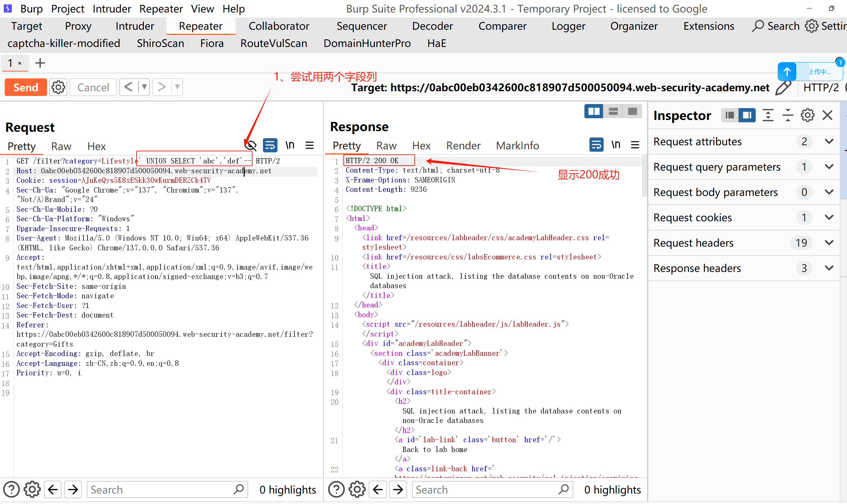Switch to the Collaborator tab

[x=279, y=26]
